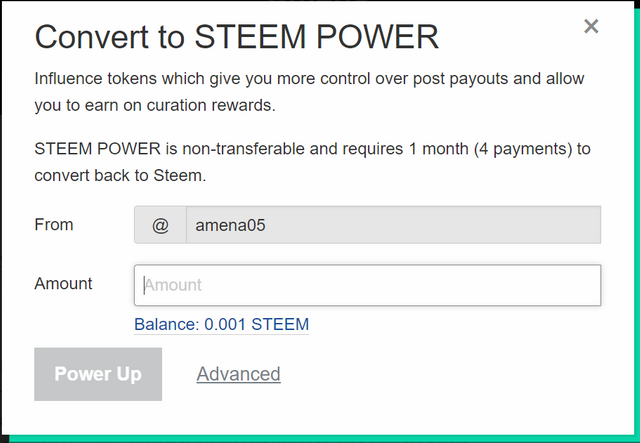Click 'convert back to Steem' text
This screenshot has height=443, width=640.
coord(120,175)
